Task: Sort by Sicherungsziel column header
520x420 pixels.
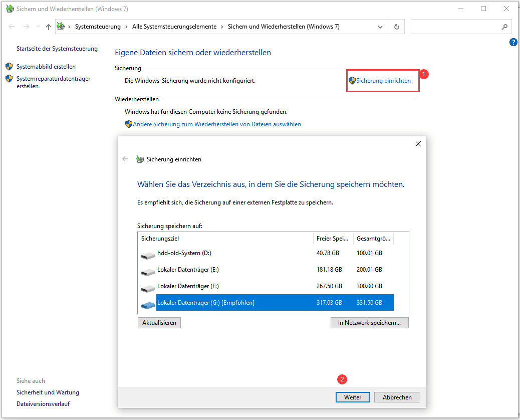Action: pyautogui.click(x=225, y=239)
